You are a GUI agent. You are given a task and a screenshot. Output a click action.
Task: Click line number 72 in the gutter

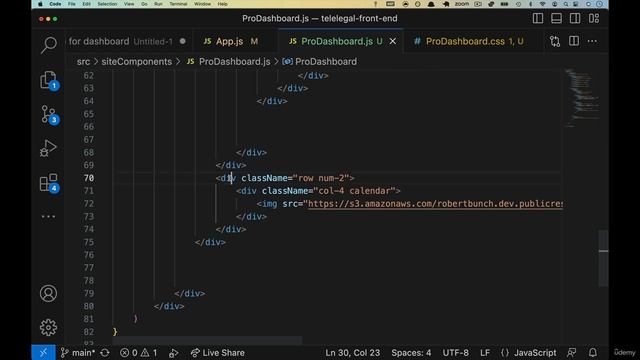coord(89,204)
